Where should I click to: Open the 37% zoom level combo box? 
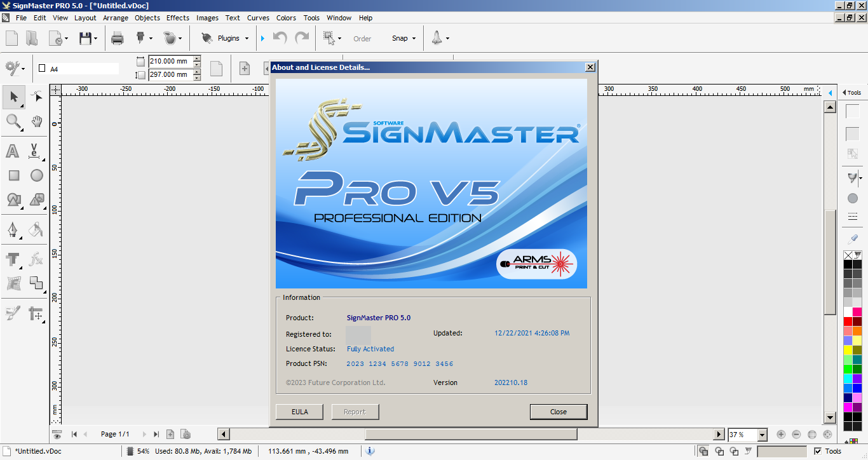click(x=762, y=435)
